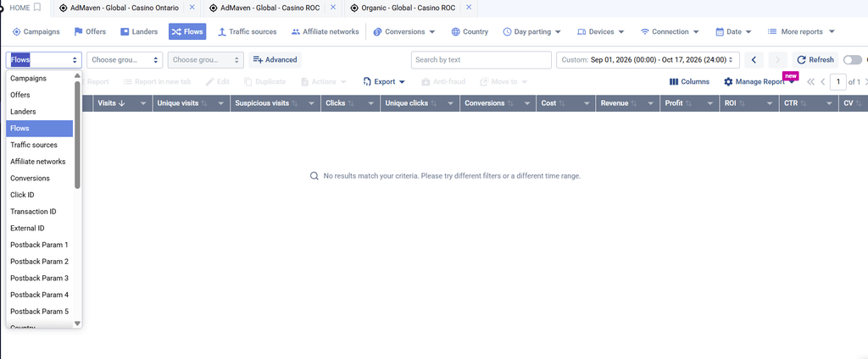This screenshot has width=868, height=359.
Task: Click the Advanced filter button
Action: click(x=275, y=60)
